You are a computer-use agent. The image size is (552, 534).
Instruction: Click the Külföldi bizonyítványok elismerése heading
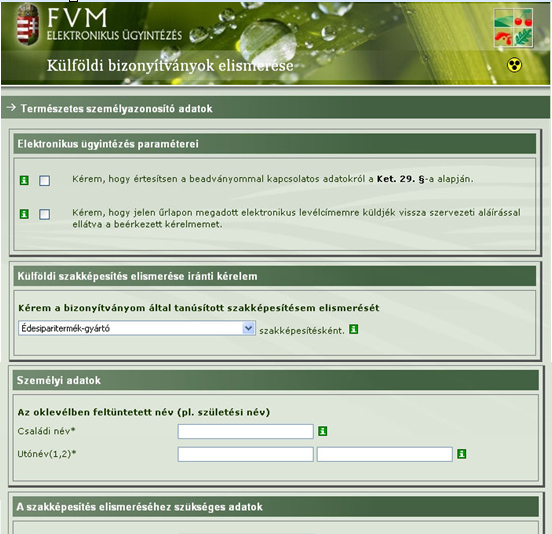click(170, 66)
